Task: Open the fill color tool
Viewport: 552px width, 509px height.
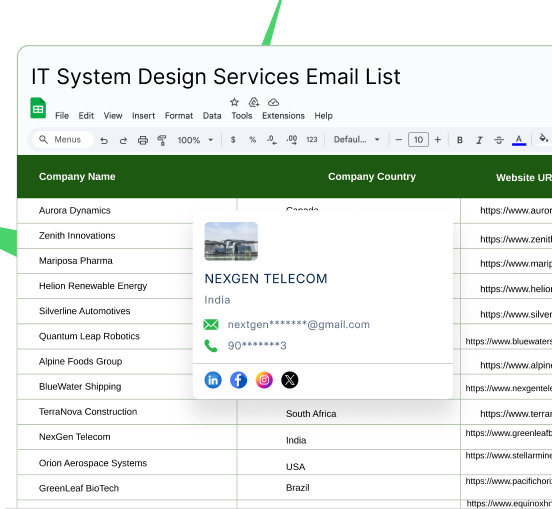Action: click(544, 139)
